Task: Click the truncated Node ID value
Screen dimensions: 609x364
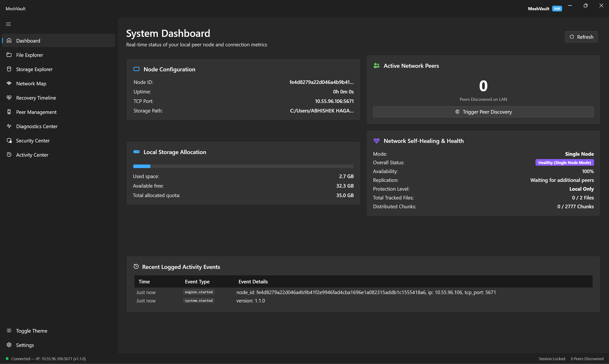Action: click(x=321, y=82)
